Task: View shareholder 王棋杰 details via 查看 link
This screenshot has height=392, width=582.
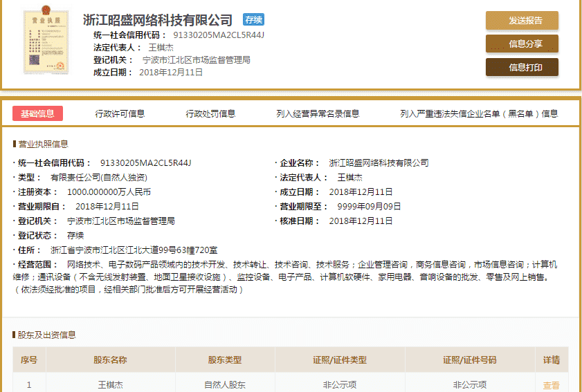Action: (551, 385)
